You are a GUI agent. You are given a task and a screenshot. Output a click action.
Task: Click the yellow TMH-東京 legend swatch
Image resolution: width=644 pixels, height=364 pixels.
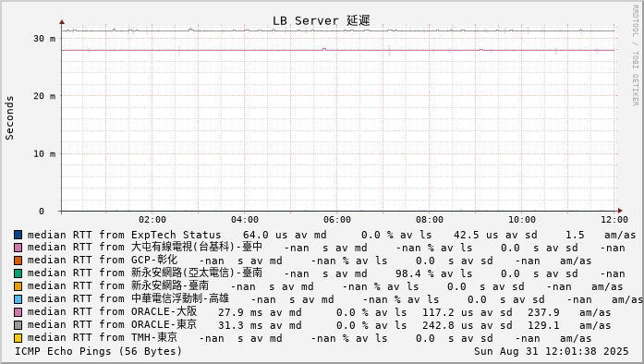tap(18, 338)
